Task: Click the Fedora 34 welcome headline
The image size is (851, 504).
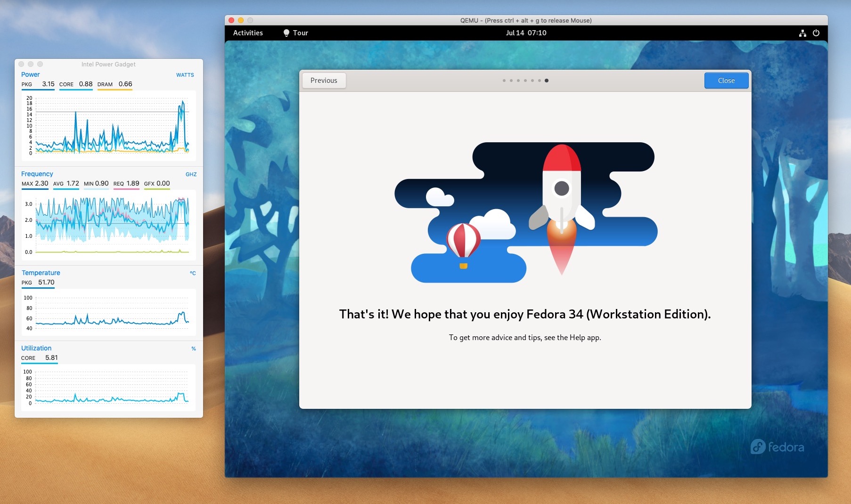Action: (525, 314)
